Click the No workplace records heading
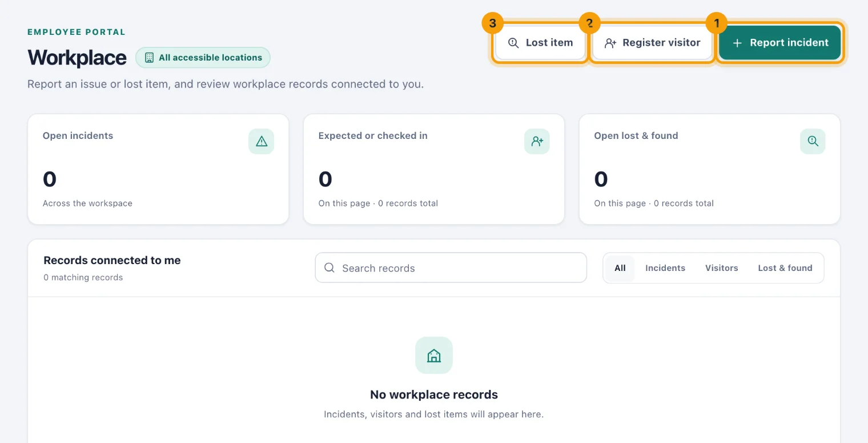The image size is (868, 443). (x=434, y=394)
